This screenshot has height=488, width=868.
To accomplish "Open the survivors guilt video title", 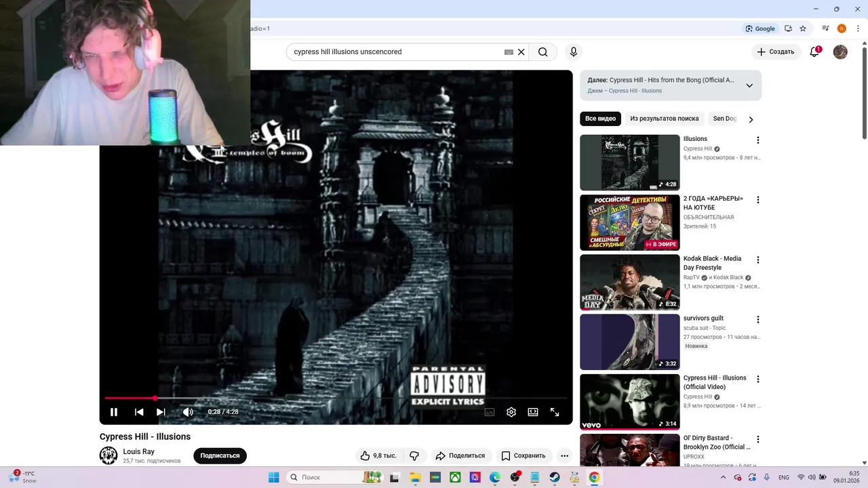I will click(703, 319).
